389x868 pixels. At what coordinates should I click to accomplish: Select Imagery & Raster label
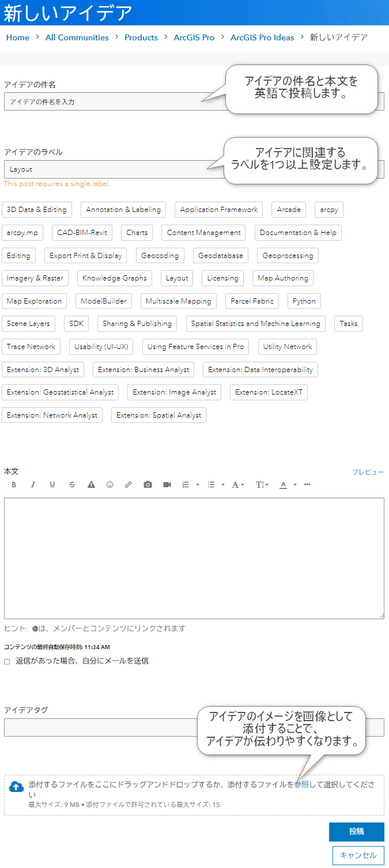coord(35,278)
